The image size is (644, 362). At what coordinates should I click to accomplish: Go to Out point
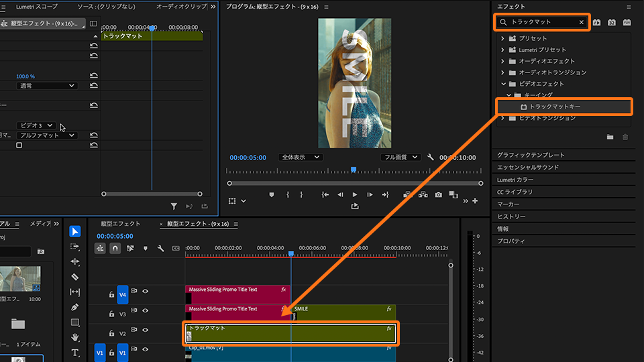(385, 195)
